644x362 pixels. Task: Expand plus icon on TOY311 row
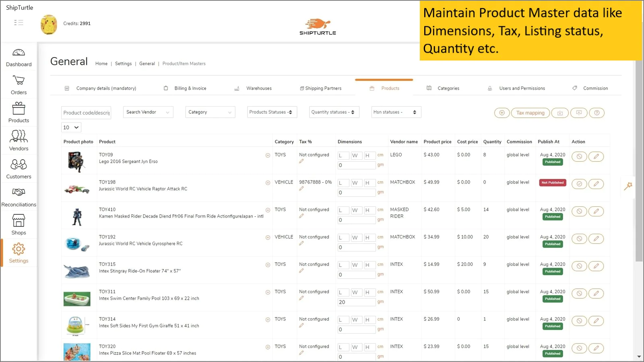click(268, 292)
